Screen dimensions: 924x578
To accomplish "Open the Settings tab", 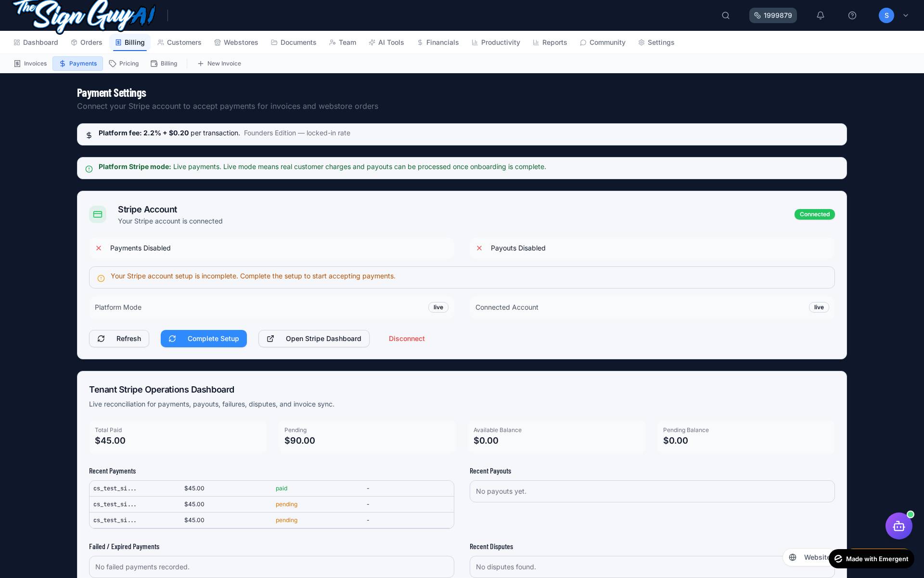I will [656, 42].
